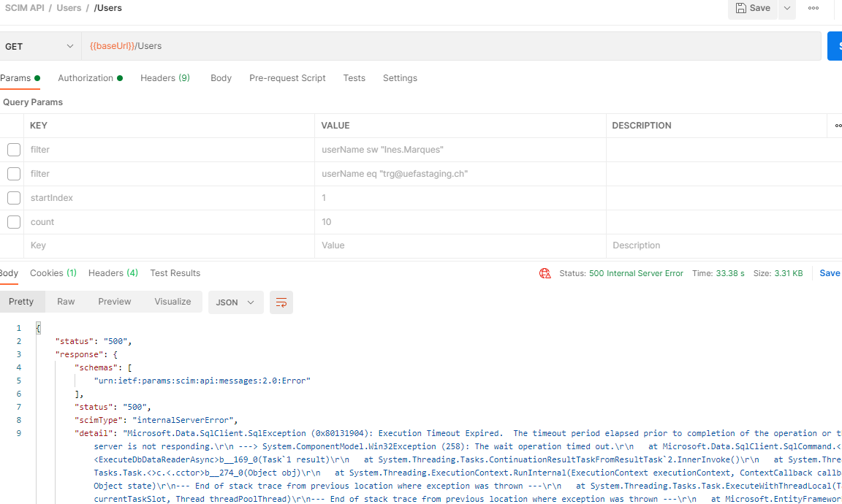The height and width of the screenshot is (504, 842).
Task: Open the Headers (9) request tab
Action: pos(164,78)
